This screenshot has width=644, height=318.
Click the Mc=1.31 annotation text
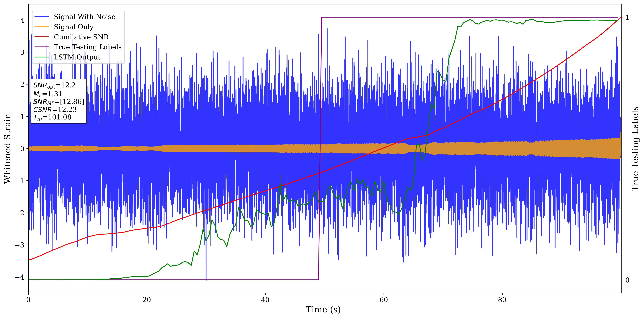coord(48,94)
